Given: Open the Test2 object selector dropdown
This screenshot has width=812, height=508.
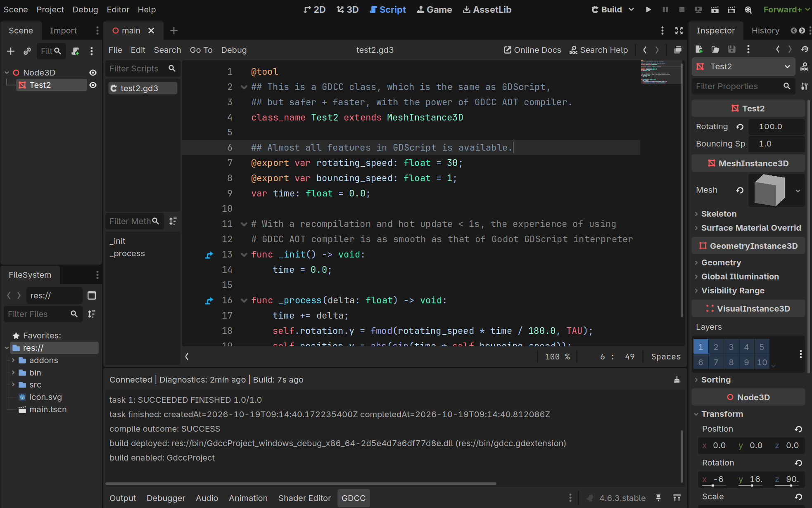Looking at the screenshot, I should (743, 67).
